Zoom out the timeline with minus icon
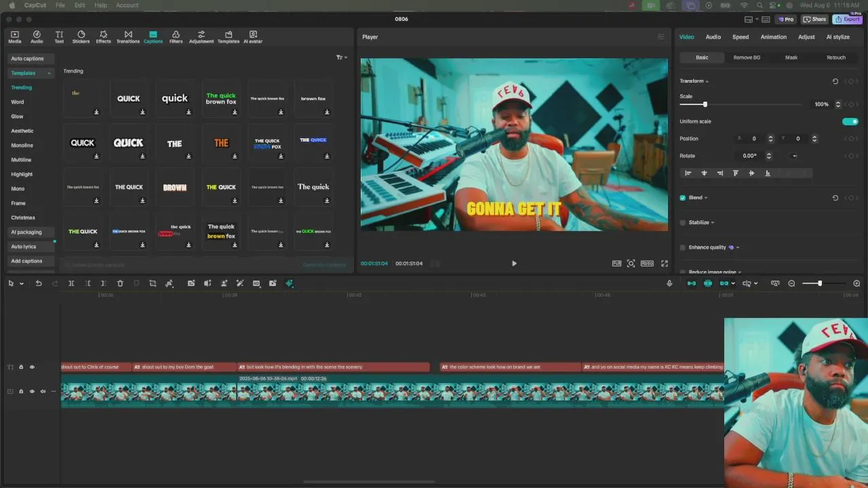868x488 pixels. 791,283
